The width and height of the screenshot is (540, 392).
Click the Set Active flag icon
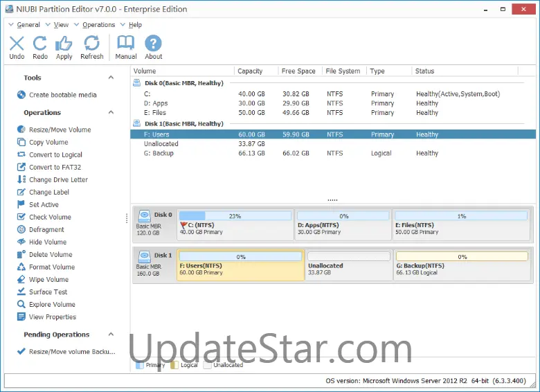pyautogui.click(x=21, y=204)
